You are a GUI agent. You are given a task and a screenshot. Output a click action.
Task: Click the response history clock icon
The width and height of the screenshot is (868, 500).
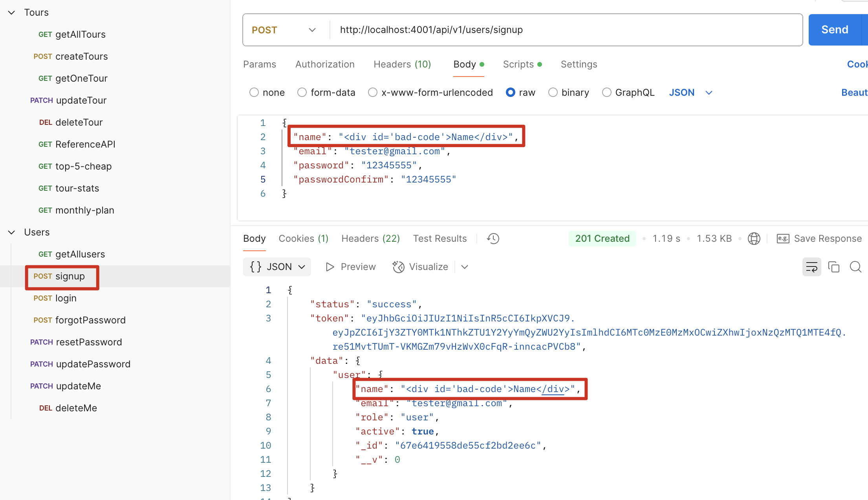[493, 239]
